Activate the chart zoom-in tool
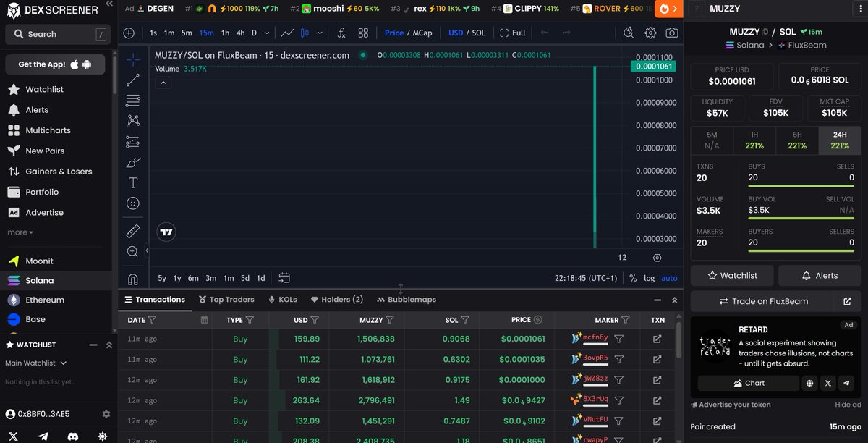This screenshot has height=443, width=868. tap(133, 251)
